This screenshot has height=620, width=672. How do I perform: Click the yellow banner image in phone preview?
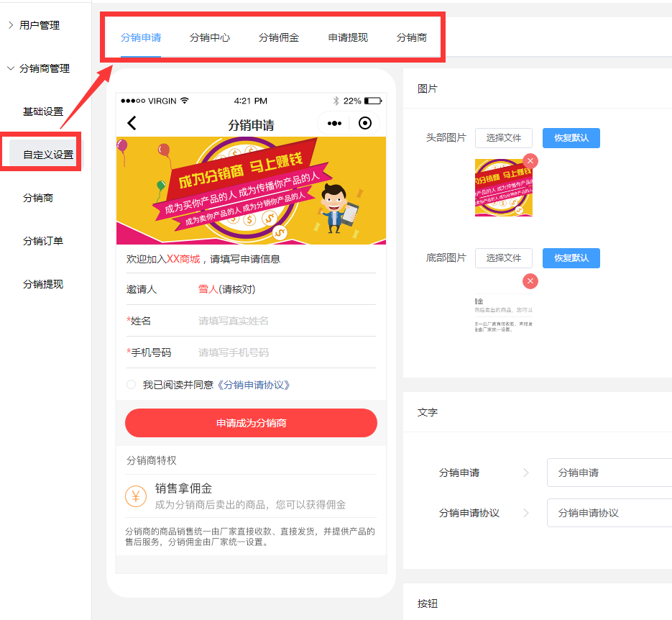pyautogui.click(x=251, y=191)
